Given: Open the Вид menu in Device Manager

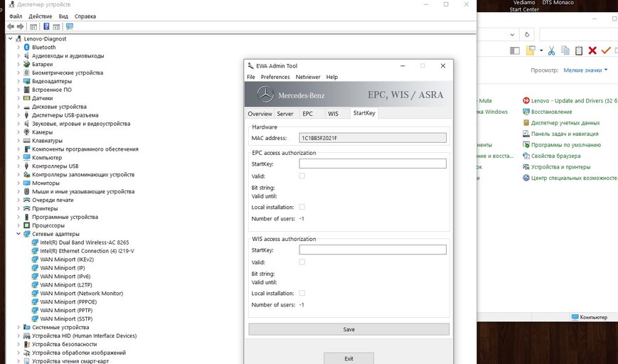Looking at the screenshot, I should 63,16.
